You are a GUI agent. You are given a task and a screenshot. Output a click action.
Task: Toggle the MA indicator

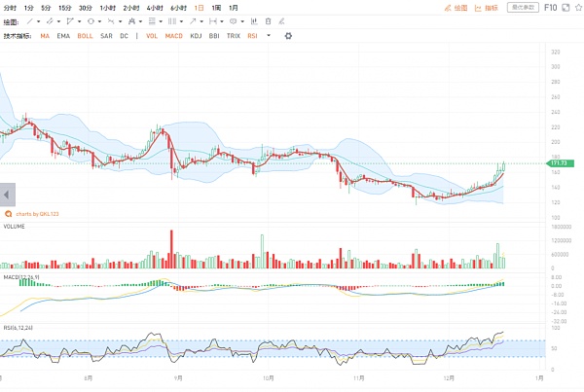pos(45,35)
